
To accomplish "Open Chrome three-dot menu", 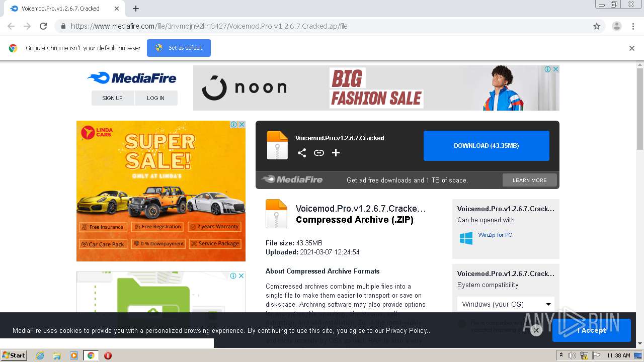I will coord(633,26).
